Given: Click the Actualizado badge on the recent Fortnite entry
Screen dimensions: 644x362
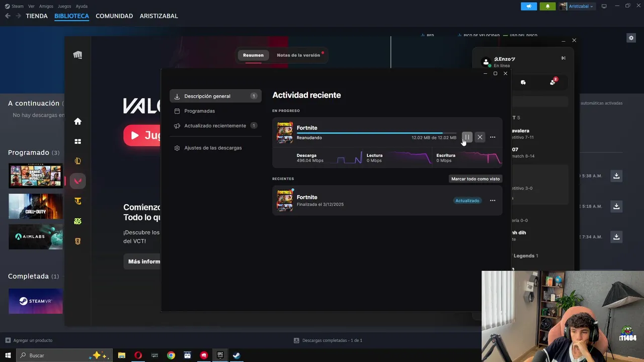Looking at the screenshot, I should 467,201.
